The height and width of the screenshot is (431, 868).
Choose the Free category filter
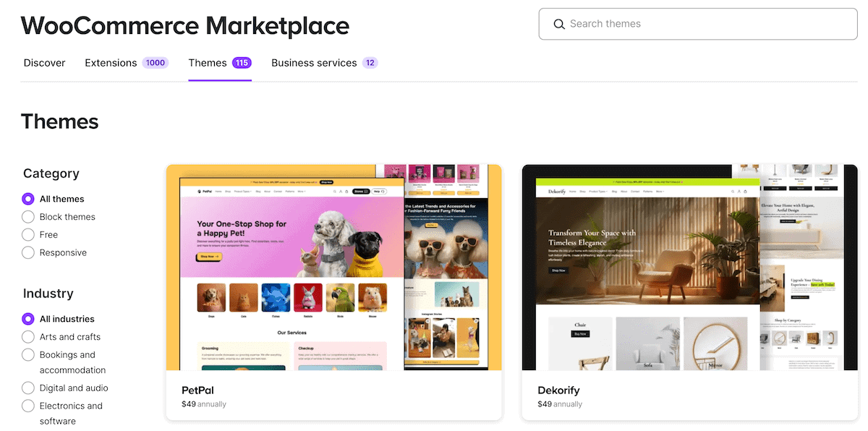(27, 234)
